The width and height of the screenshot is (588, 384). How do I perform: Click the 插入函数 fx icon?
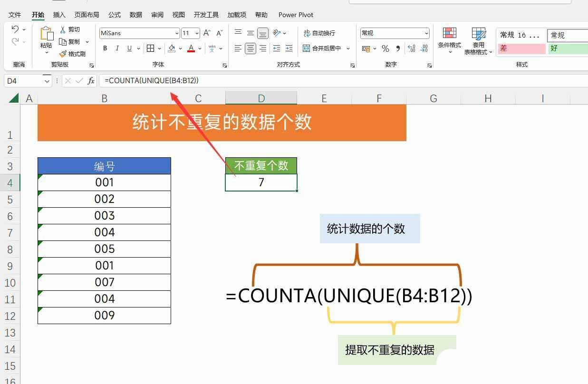(x=91, y=81)
